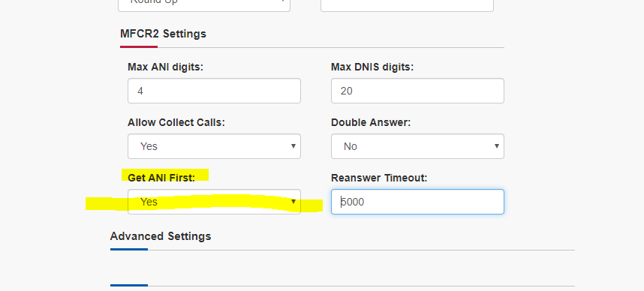644x291 pixels.
Task: Click the Max ANI digits input field
Action: point(214,91)
